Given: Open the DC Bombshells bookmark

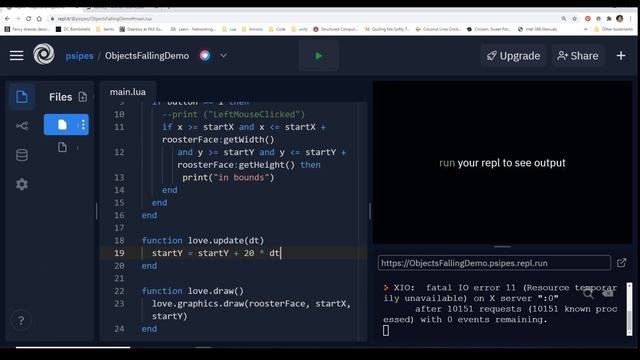Looking at the screenshot, I should click(73, 29).
